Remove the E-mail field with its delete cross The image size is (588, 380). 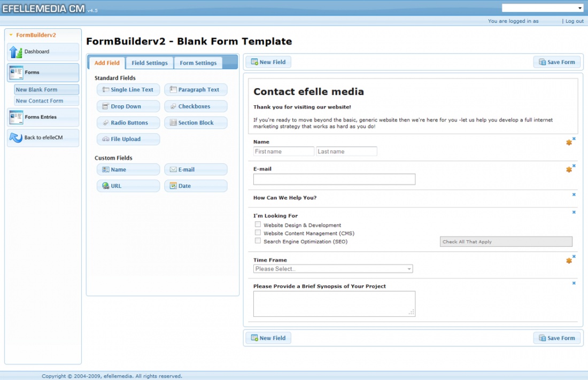click(x=574, y=166)
